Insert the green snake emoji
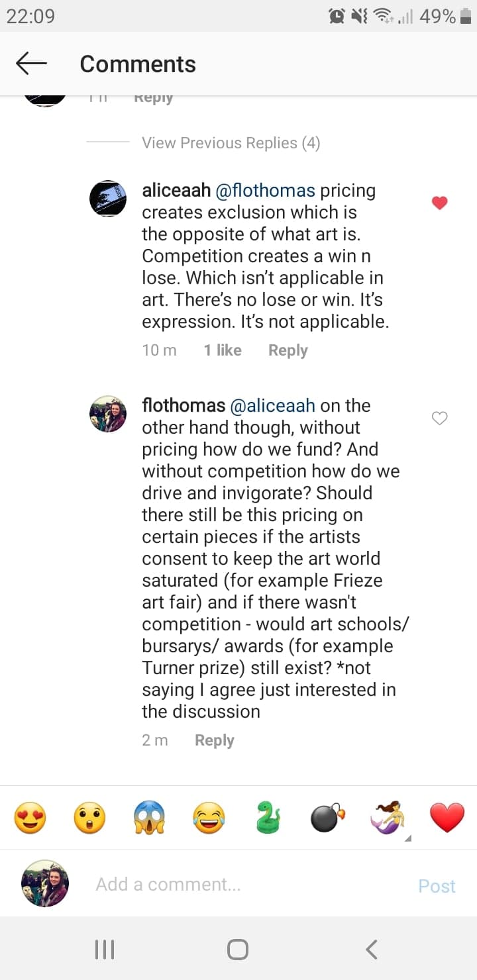 pyautogui.click(x=268, y=818)
